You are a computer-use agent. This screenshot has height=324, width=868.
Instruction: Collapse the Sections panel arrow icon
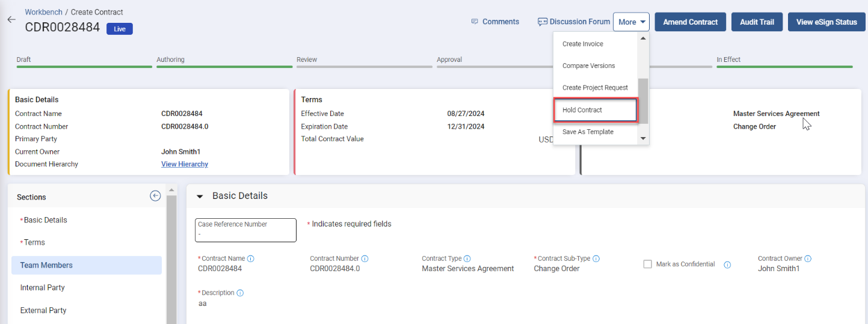point(155,196)
